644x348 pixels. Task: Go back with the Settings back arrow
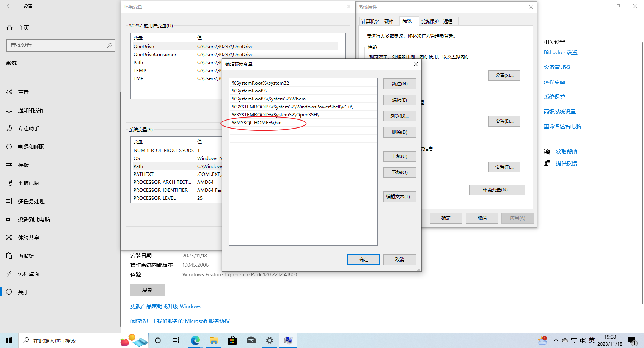pyautogui.click(x=9, y=6)
